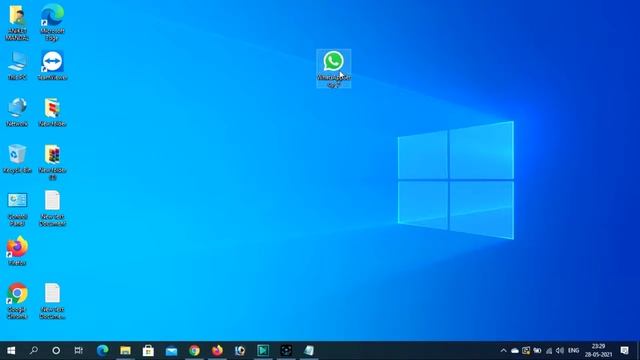Viewport: 640px width, 360px height.
Task: Select New Text Document beside Control Panel
Action: 52,209
